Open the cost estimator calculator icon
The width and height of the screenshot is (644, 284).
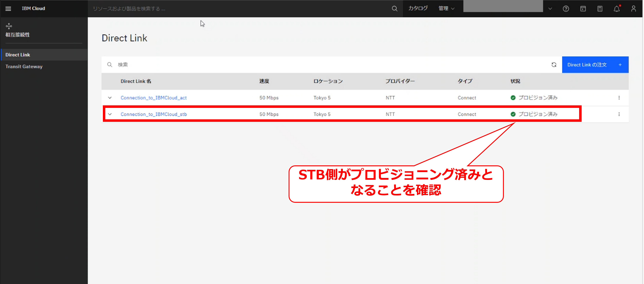[x=600, y=9]
